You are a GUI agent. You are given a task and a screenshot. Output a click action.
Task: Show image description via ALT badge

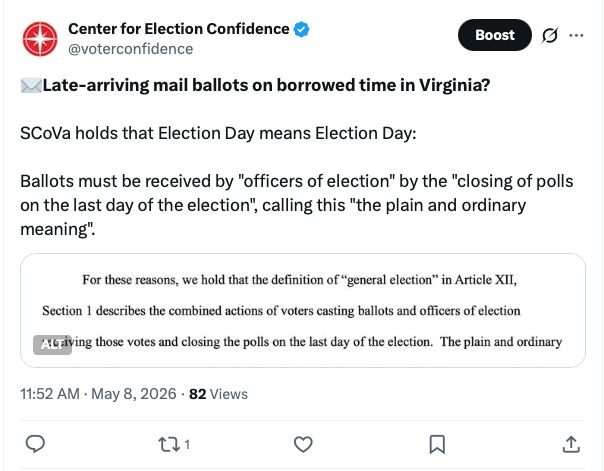point(52,345)
